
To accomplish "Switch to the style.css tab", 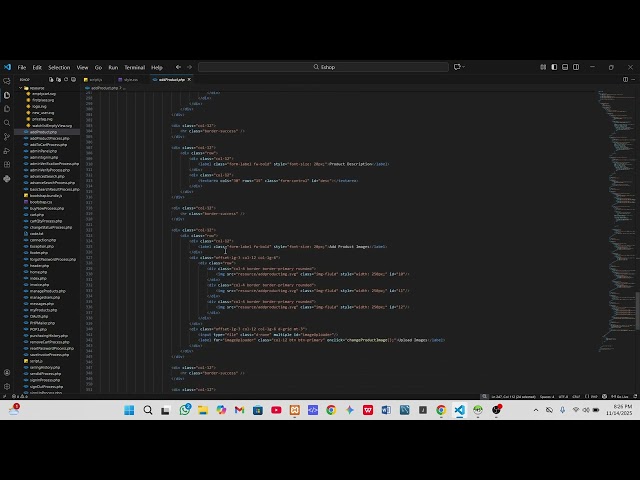I will pos(131,80).
